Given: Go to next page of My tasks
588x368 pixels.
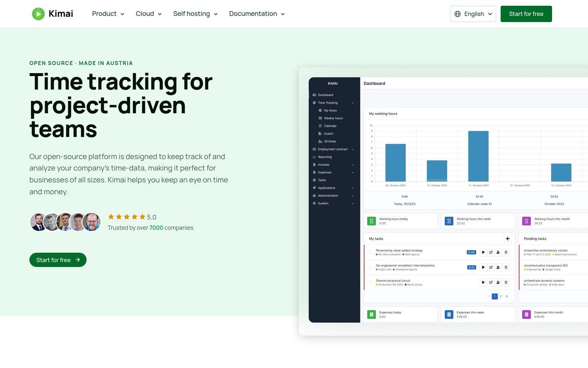Looking at the screenshot, I should click(x=507, y=296).
